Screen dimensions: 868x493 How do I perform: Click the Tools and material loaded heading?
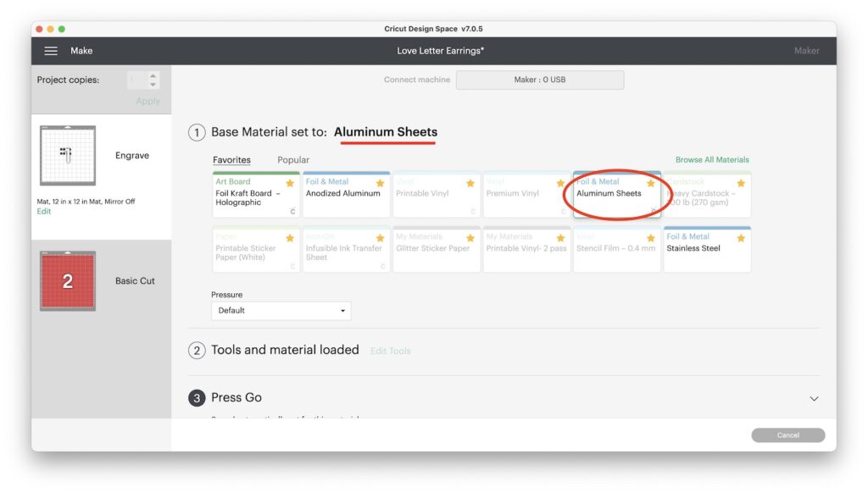click(285, 350)
